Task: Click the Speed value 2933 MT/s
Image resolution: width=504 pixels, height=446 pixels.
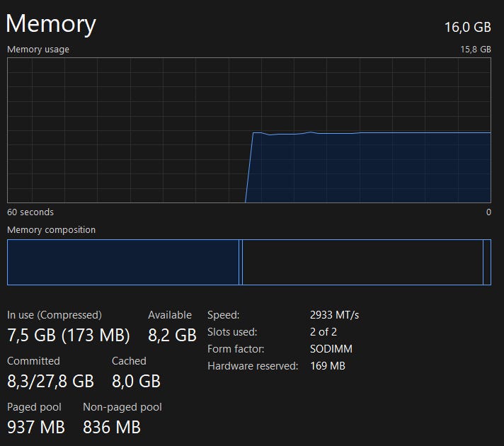Action: pos(334,315)
